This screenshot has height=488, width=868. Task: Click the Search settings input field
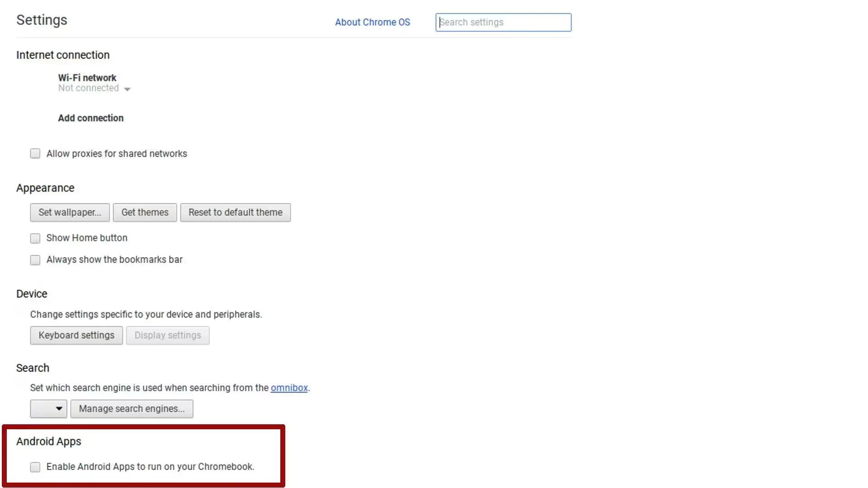[x=503, y=22]
